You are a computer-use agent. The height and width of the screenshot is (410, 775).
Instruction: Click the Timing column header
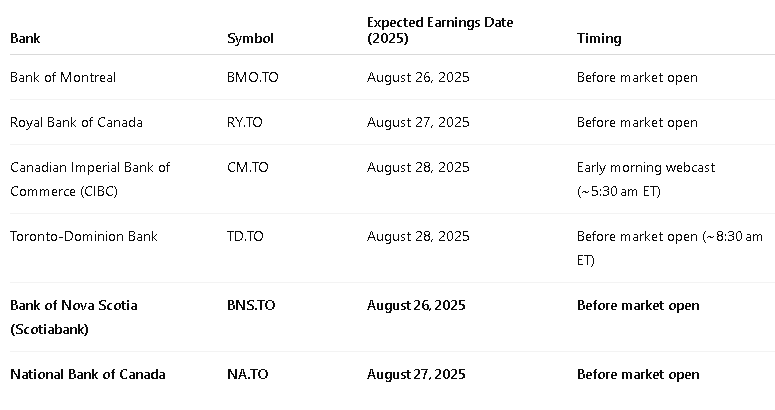pyautogui.click(x=599, y=38)
